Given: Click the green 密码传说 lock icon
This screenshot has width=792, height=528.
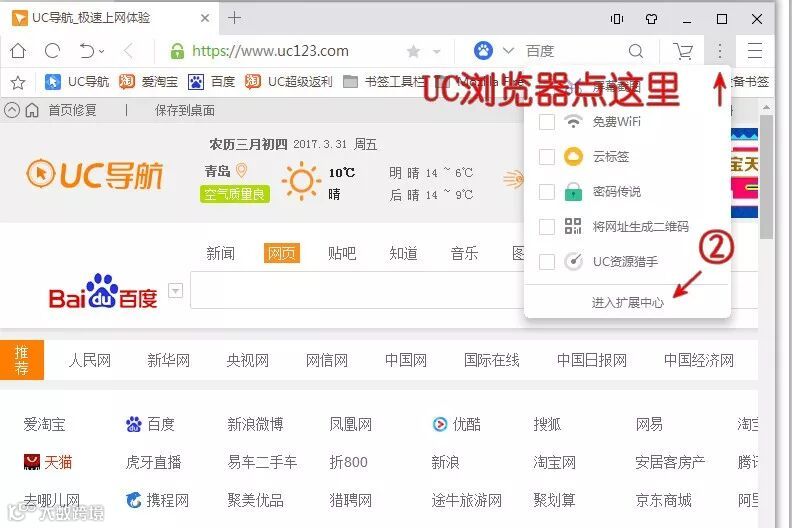Looking at the screenshot, I should pos(573,191).
